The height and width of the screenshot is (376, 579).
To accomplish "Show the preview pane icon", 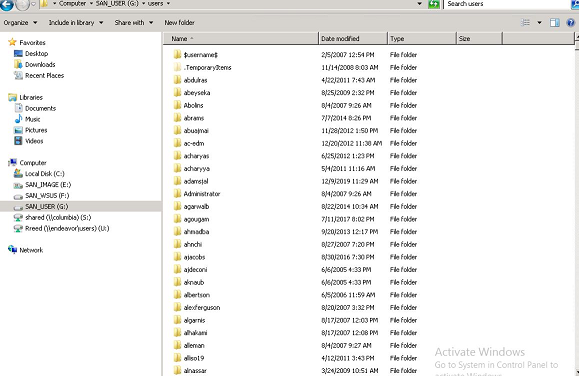I will coord(555,23).
